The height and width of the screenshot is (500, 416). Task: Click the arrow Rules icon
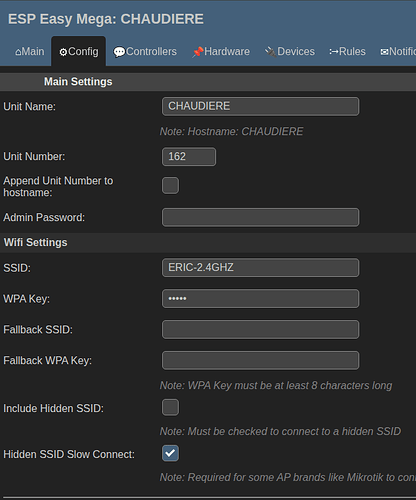tap(334, 52)
